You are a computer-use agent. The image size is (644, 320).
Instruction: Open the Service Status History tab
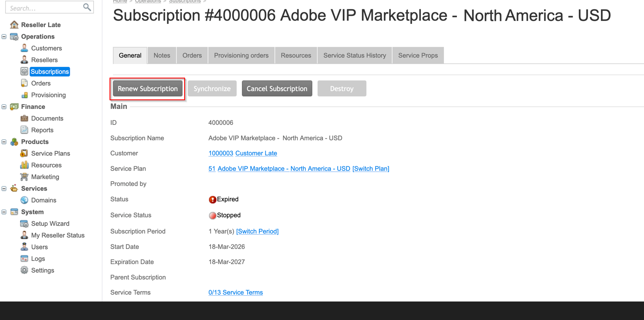[x=354, y=55]
